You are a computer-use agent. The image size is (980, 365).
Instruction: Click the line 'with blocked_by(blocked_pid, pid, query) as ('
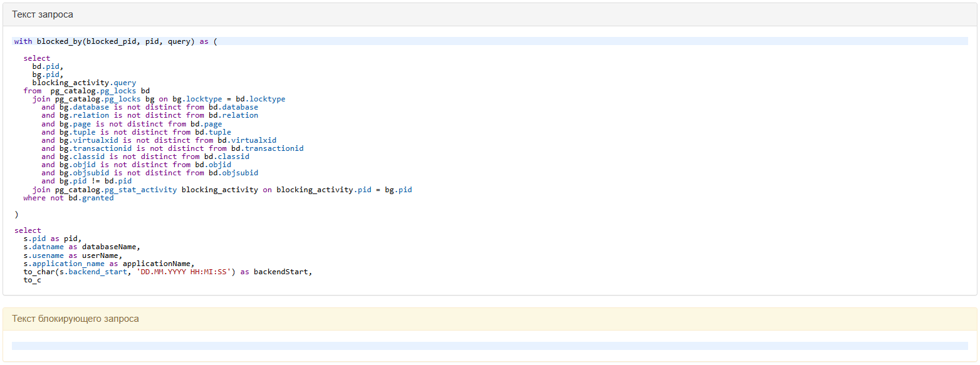click(491, 41)
